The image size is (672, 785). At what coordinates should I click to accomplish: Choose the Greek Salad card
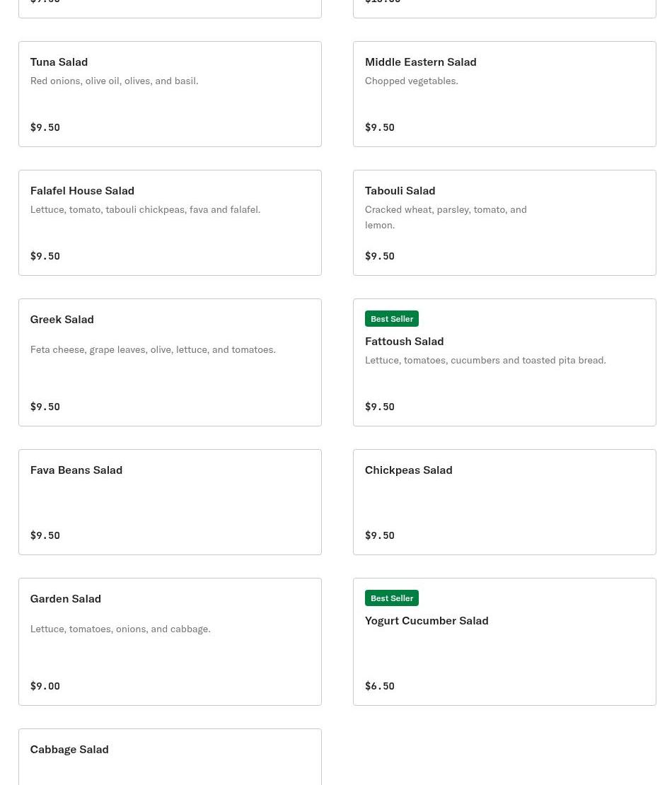(x=170, y=362)
